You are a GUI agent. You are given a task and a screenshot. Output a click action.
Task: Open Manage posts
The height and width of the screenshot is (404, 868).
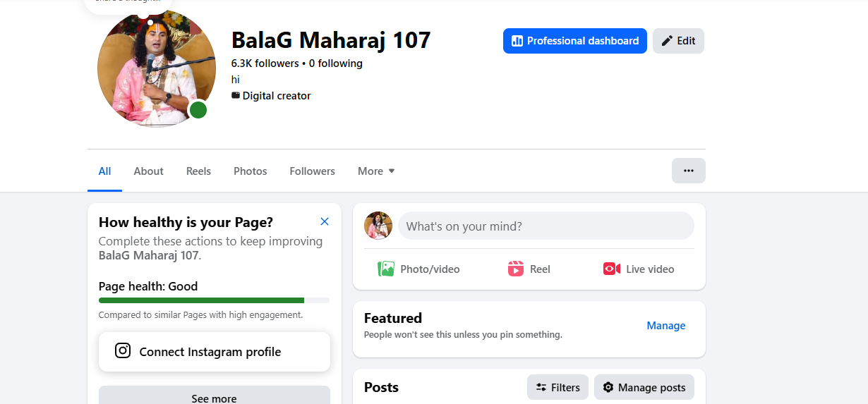tap(644, 387)
